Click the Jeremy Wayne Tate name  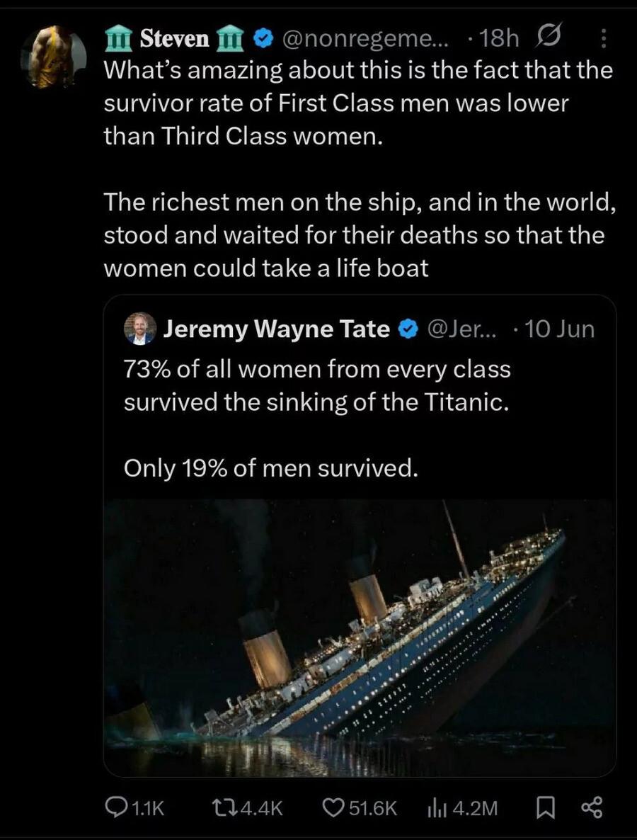click(277, 329)
